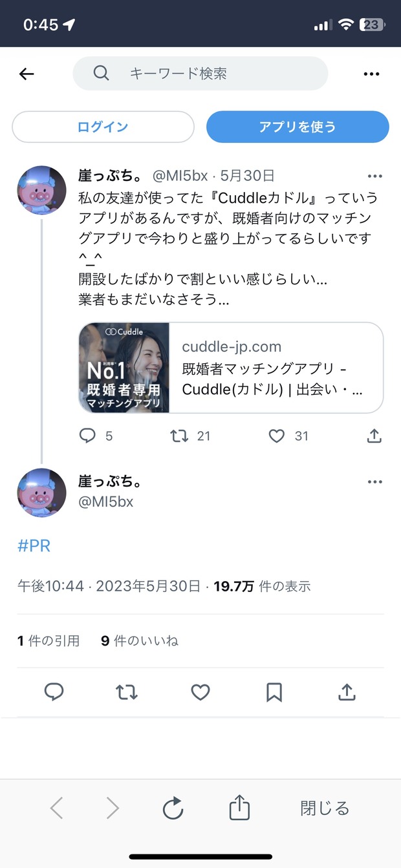Viewport: 401px width, 868px height.
Task: View 1 件の引用 quotes list
Action: (49, 641)
